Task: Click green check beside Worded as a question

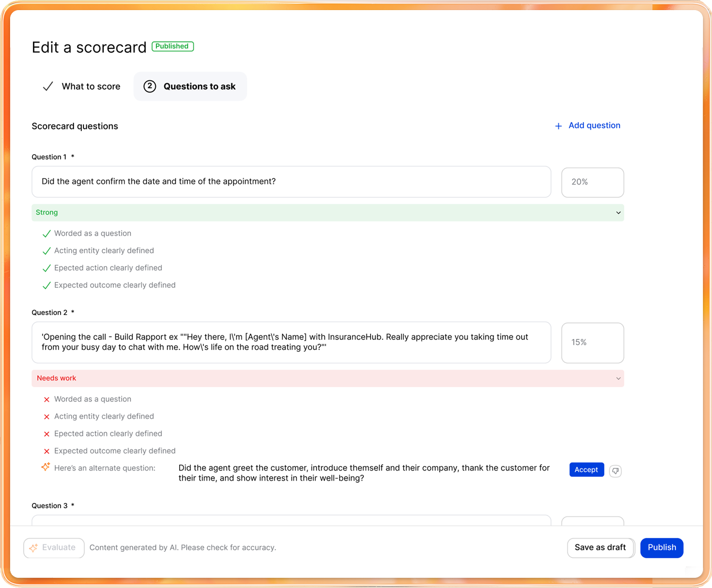Action: pos(47,234)
